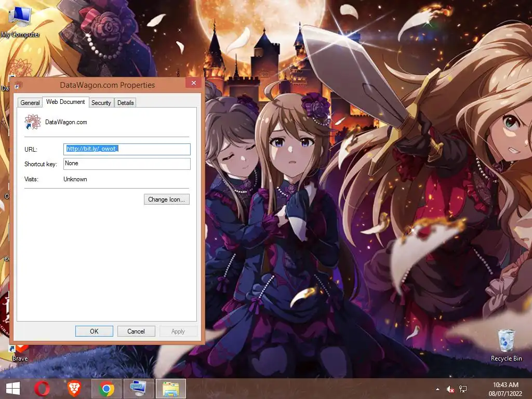Open the taskbar clock showing 10:43 AM
Image resolution: width=532 pixels, height=399 pixels.
(x=506, y=389)
